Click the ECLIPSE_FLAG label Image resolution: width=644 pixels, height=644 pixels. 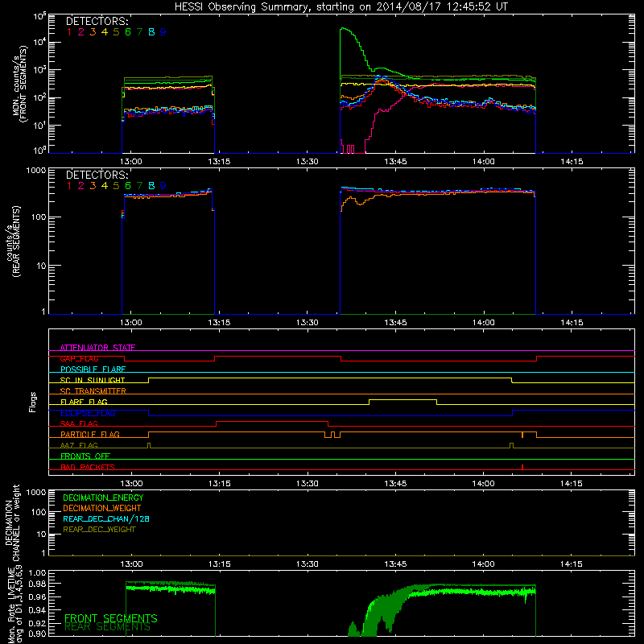coord(88,413)
